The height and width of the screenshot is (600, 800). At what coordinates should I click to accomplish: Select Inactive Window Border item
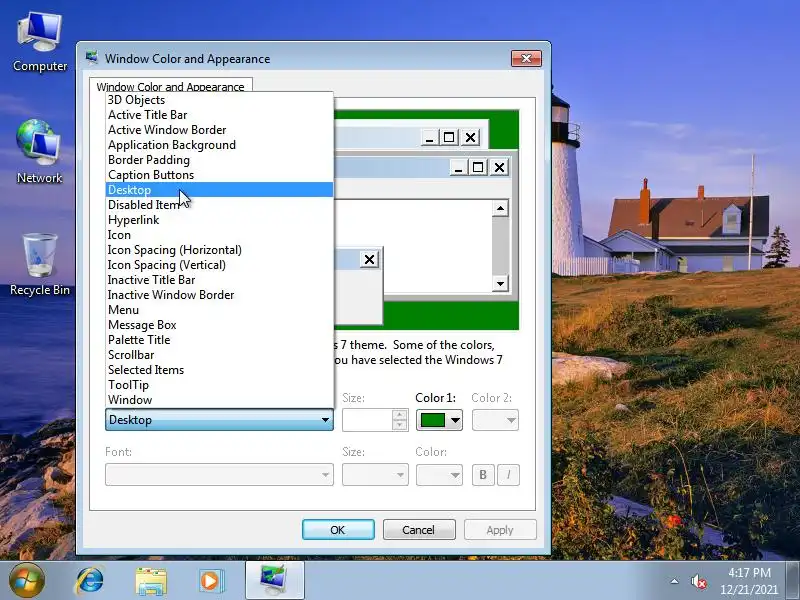pos(219,295)
